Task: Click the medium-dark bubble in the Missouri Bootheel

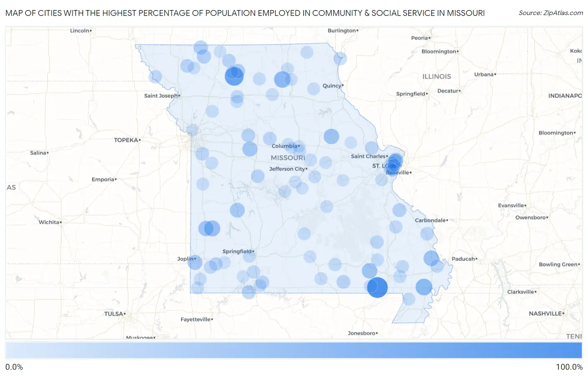Action: point(424,287)
